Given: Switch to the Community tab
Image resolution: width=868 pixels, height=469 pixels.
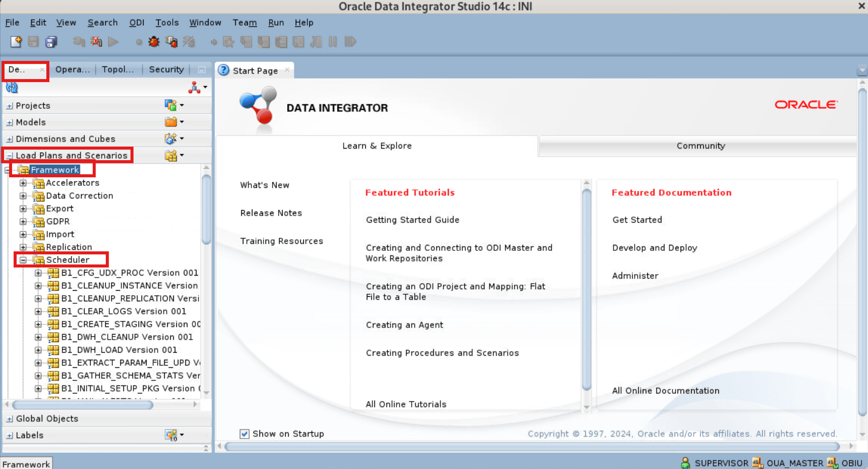Looking at the screenshot, I should (701, 146).
